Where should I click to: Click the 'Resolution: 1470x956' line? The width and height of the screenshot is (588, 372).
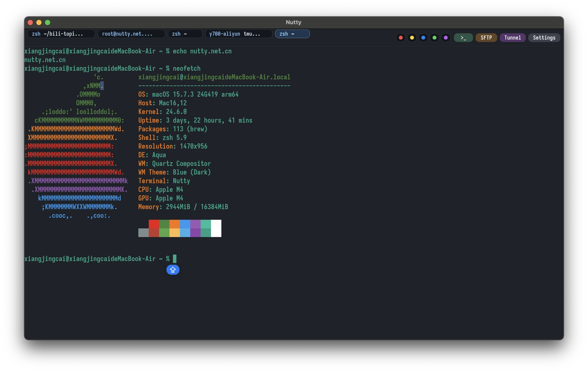click(173, 146)
